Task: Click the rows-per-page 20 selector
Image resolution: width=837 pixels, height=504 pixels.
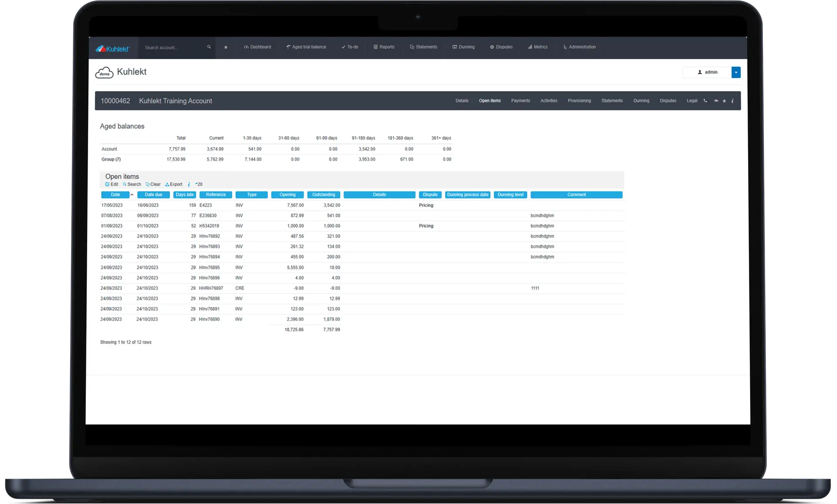Action: point(199,184)
